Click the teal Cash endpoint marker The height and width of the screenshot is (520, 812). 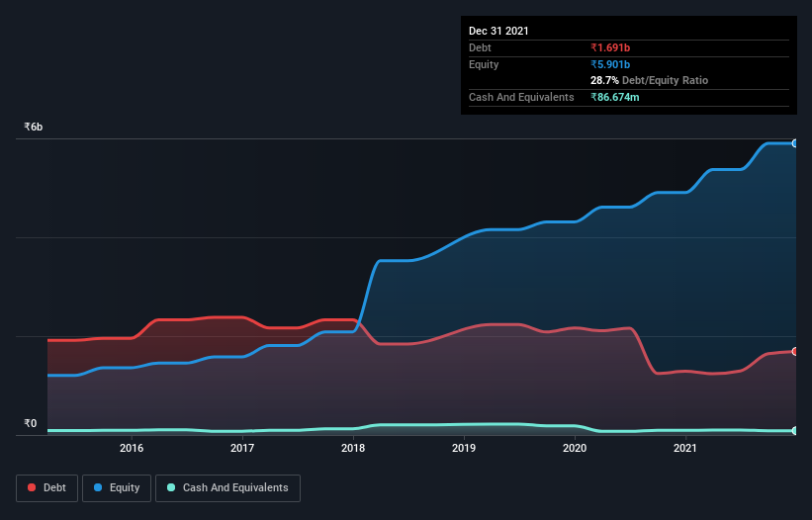(x=795, y=430)
